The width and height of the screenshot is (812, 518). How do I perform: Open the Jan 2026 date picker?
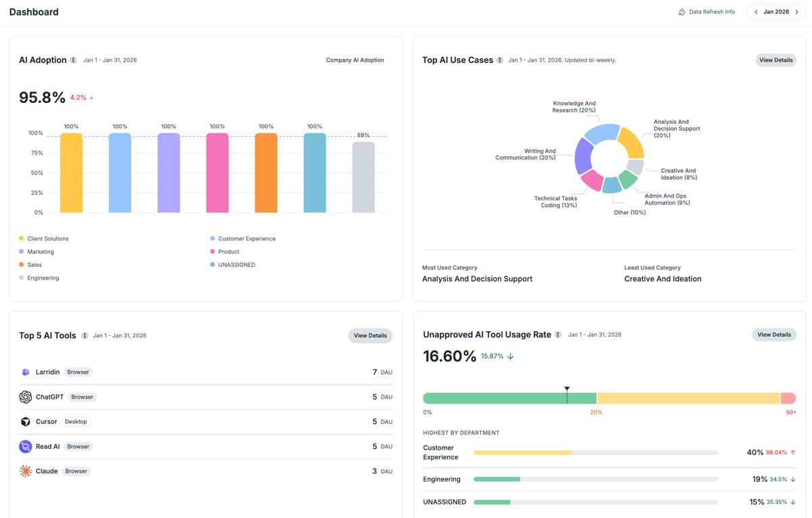coord(776,12)
